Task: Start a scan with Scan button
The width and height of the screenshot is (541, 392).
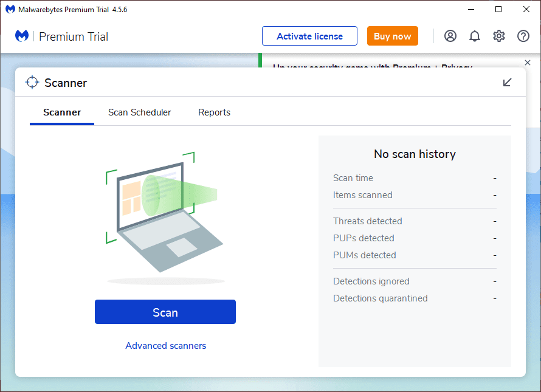Action: coord(165,312)
